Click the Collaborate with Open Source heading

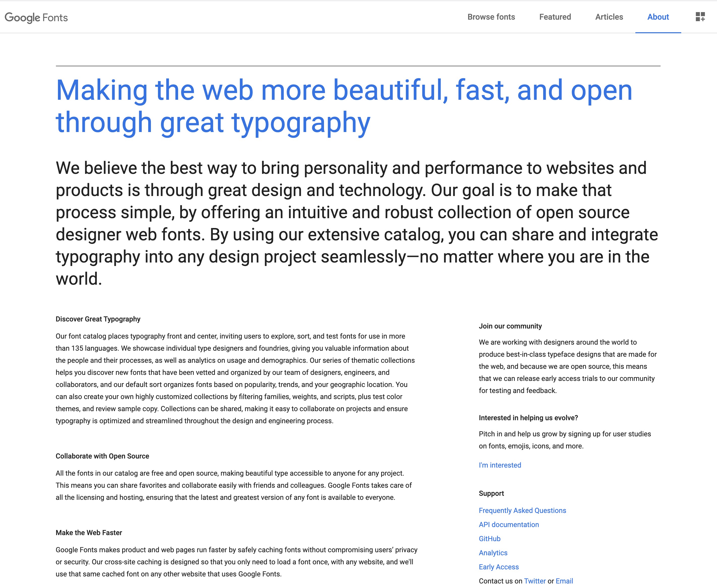coord(102,456)
